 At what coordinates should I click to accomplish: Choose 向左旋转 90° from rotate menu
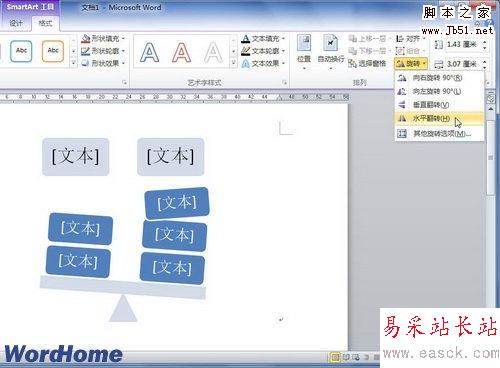(439, 91)
